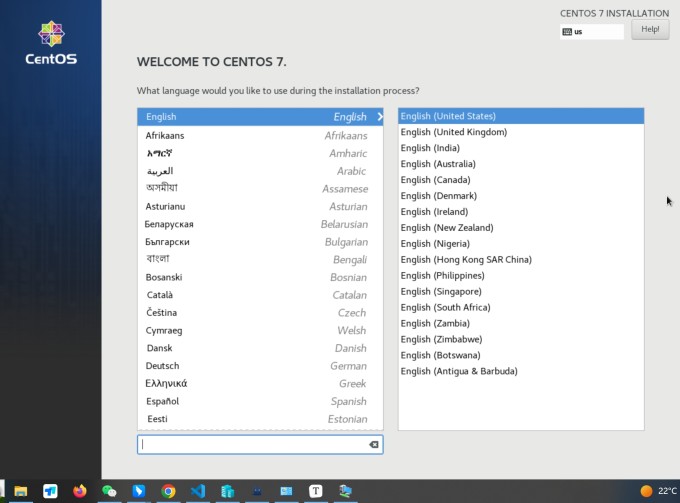Viewport: 680px width, 503px height.
Task: Choose English (Denmark) locale
Action: tap(521, 196)
